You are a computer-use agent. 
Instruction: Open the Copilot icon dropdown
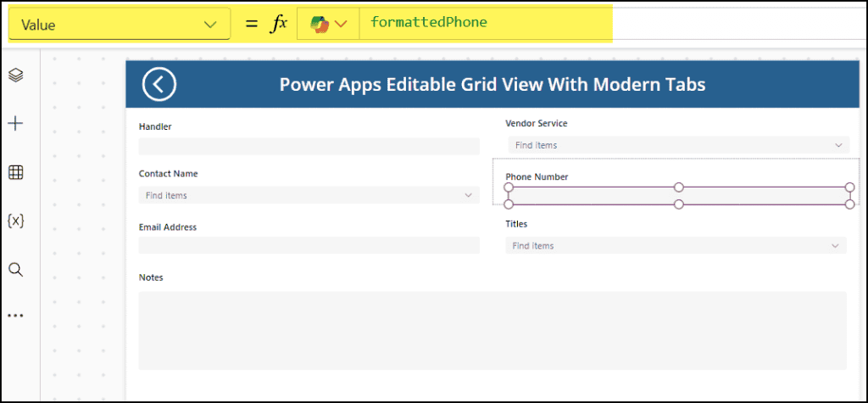pos(328,23)
